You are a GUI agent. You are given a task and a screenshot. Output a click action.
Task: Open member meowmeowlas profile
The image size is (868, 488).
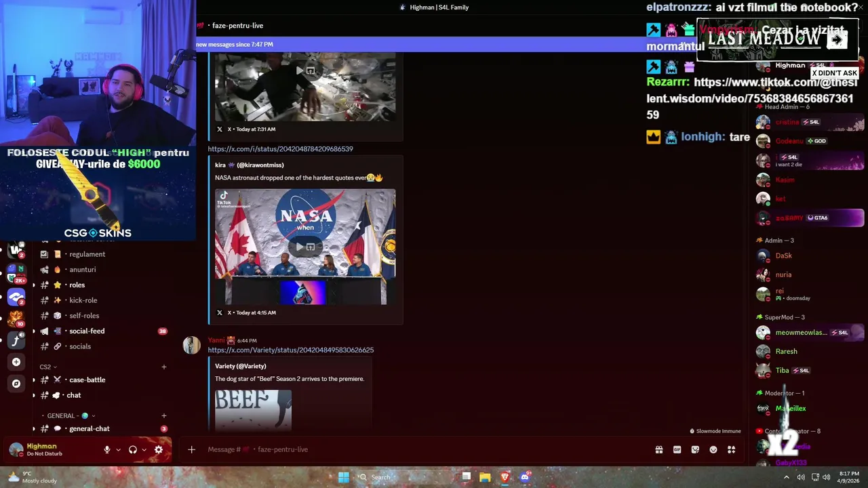[x=801, y=333]
